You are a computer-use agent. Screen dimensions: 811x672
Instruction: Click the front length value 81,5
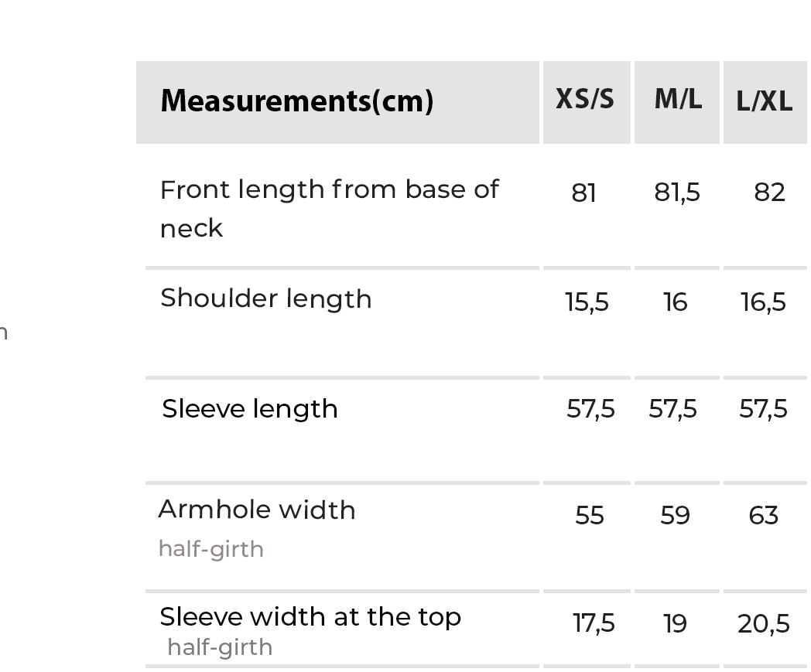[677, 193]
